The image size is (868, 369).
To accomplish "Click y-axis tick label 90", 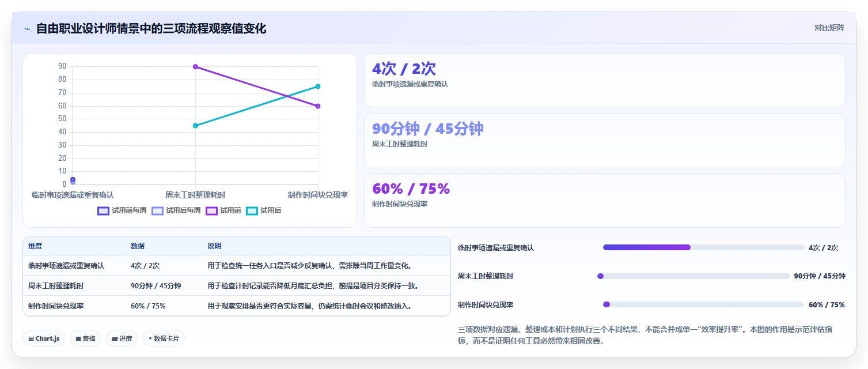I will 62,66.
